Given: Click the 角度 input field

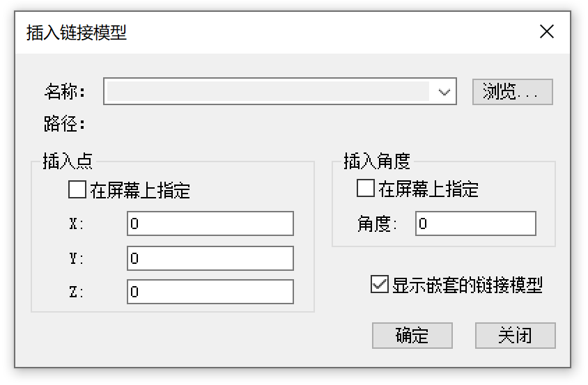Looking at the screenshot, I should pos(475,224).
